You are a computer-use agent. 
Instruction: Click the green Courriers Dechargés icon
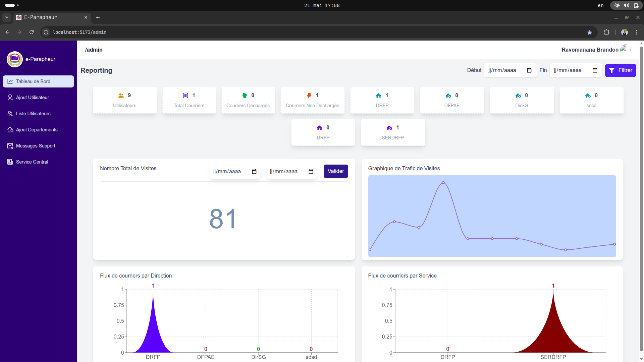click(x=245, y=96)
